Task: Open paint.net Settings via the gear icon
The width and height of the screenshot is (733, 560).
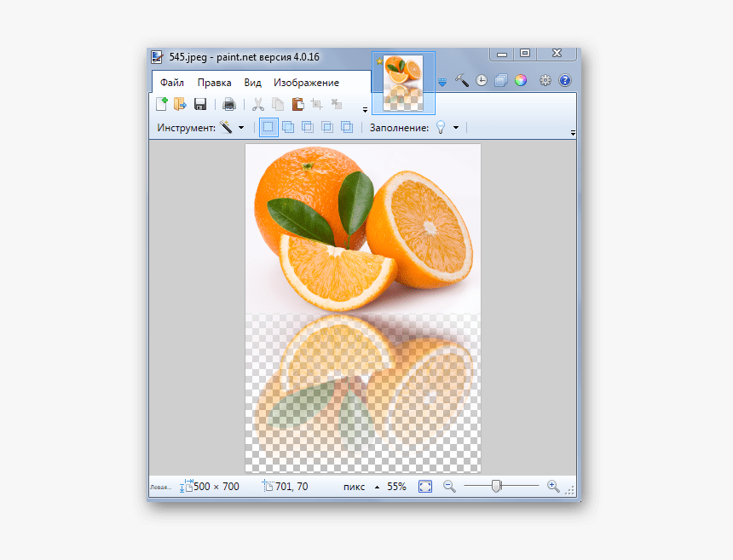Action: (544, 80)
